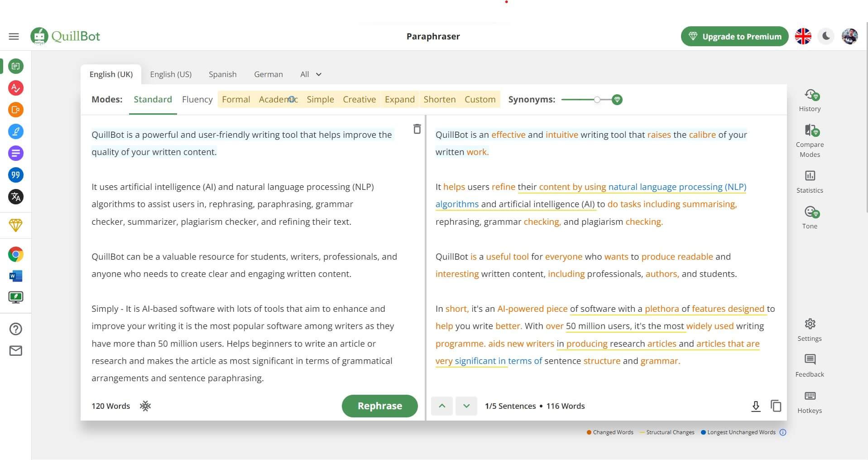Change language via UK flag

click(x=803, y=36)
